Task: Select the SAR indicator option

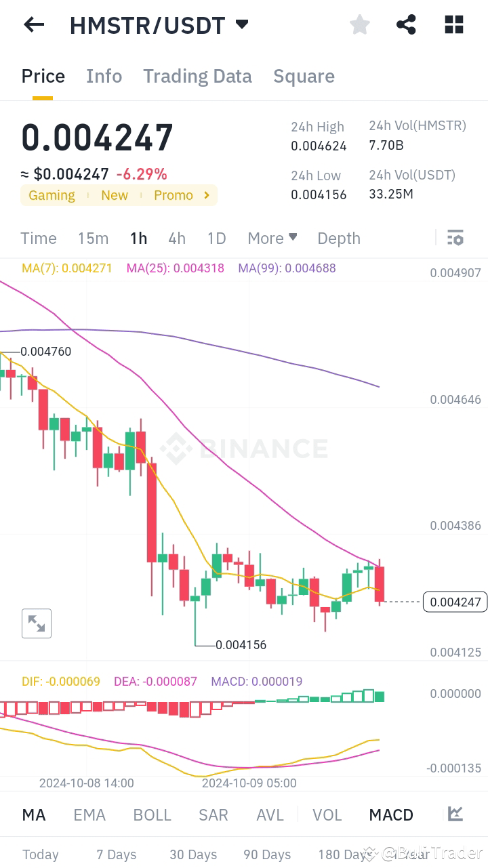Action: tap(213, 814)
